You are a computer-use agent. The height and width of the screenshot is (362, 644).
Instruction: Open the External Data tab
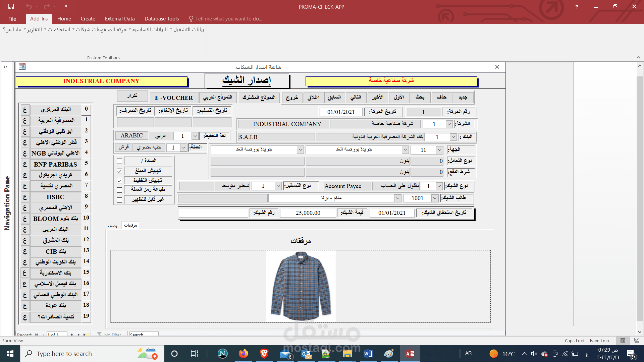click(x=120, y=19)
